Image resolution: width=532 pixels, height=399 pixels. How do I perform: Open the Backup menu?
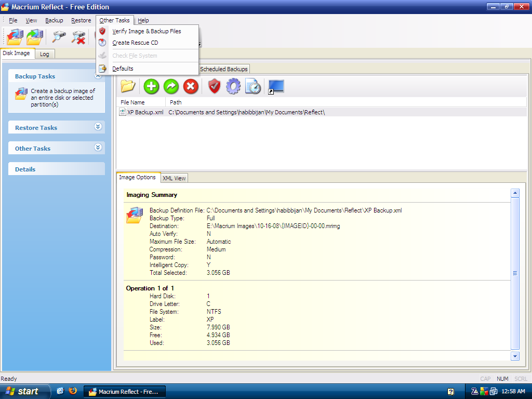54,20
